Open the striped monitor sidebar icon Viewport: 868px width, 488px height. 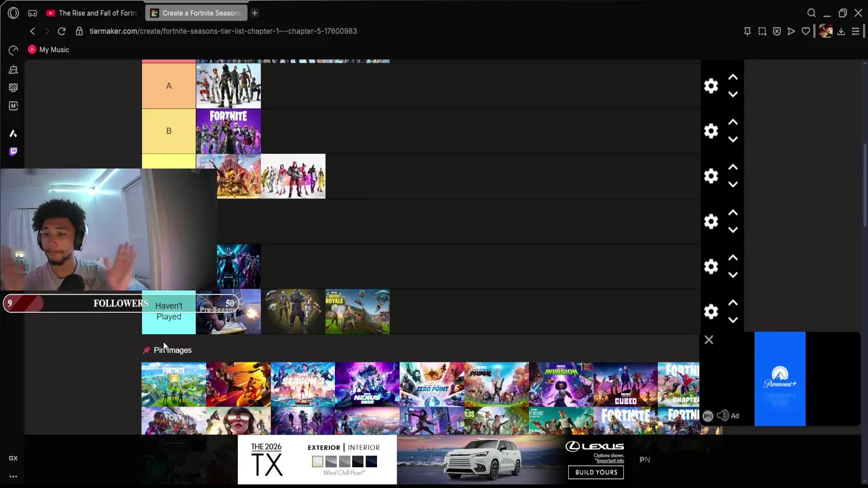coord(13,87)
